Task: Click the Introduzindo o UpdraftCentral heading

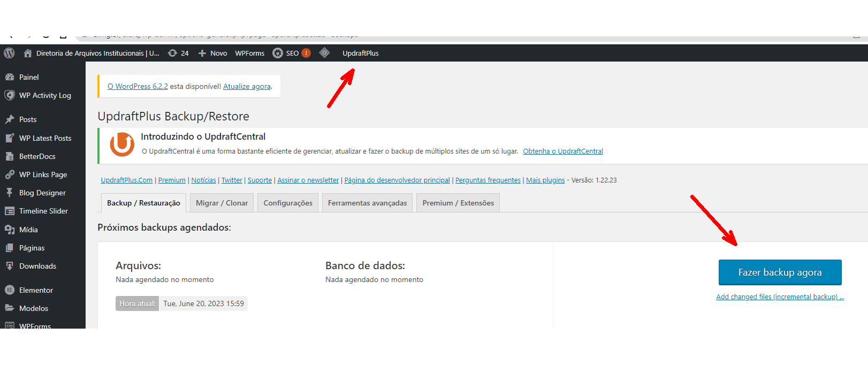Action: [203, 136]
